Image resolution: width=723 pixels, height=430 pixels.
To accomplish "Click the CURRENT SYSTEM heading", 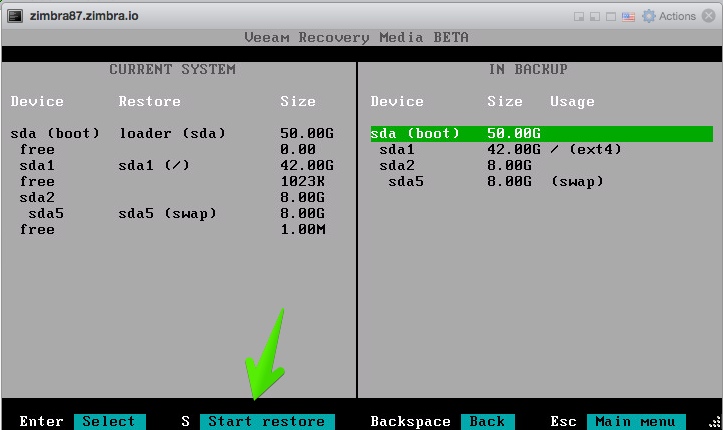I will [x=172, y=70].
